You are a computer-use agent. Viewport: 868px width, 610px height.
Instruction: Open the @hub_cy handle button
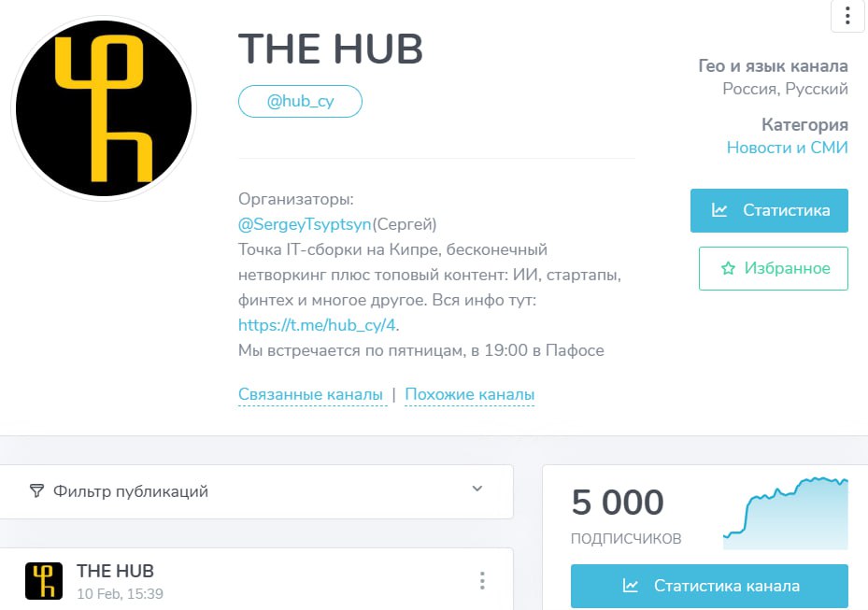[x=300, y=101]
